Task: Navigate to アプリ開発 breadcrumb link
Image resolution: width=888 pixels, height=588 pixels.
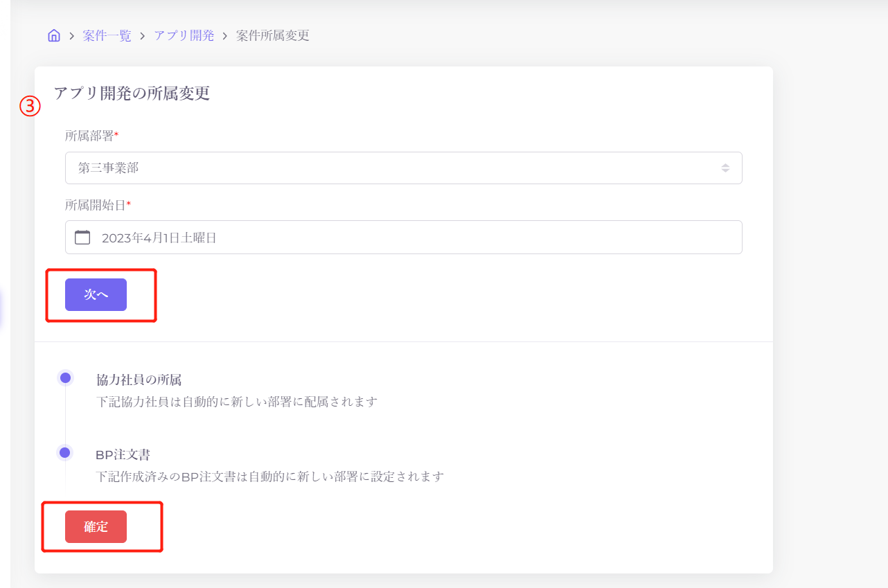Action: pyautogui.click(x=184, y=36)
